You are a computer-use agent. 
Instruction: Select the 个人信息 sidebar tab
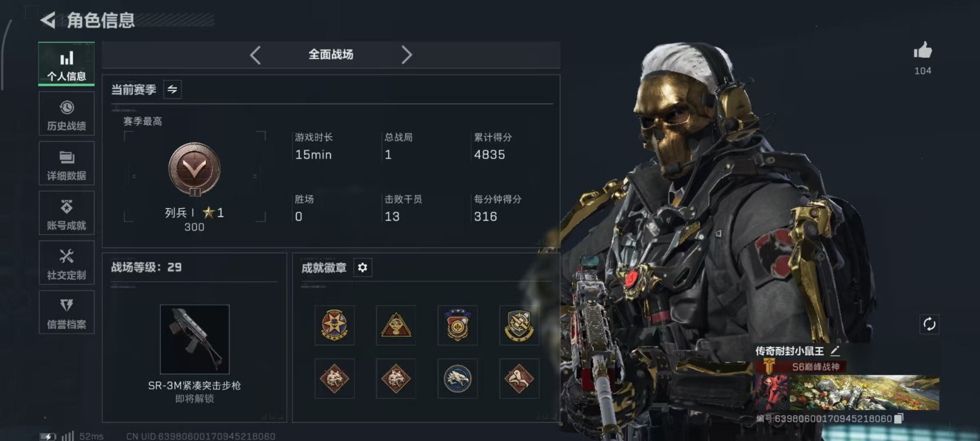coord(66,64)
